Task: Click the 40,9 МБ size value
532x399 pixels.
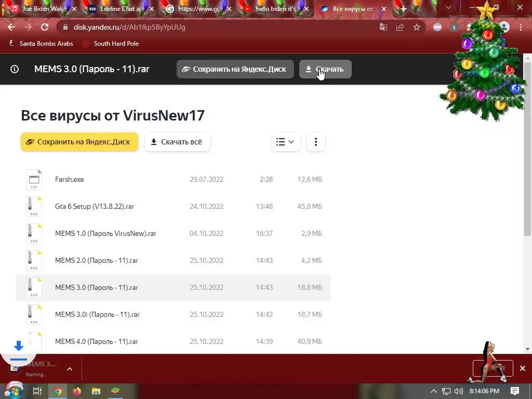Action: [310, 342]
